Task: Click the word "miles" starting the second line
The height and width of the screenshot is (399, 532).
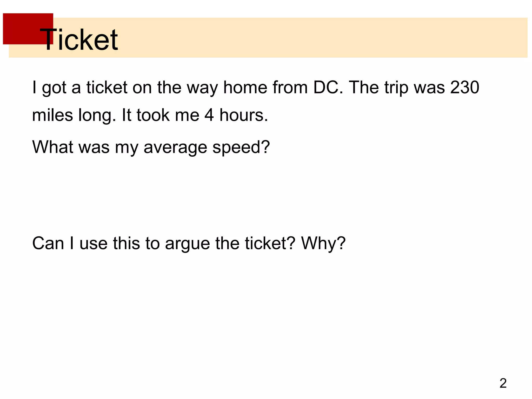Action: [52, 115]
